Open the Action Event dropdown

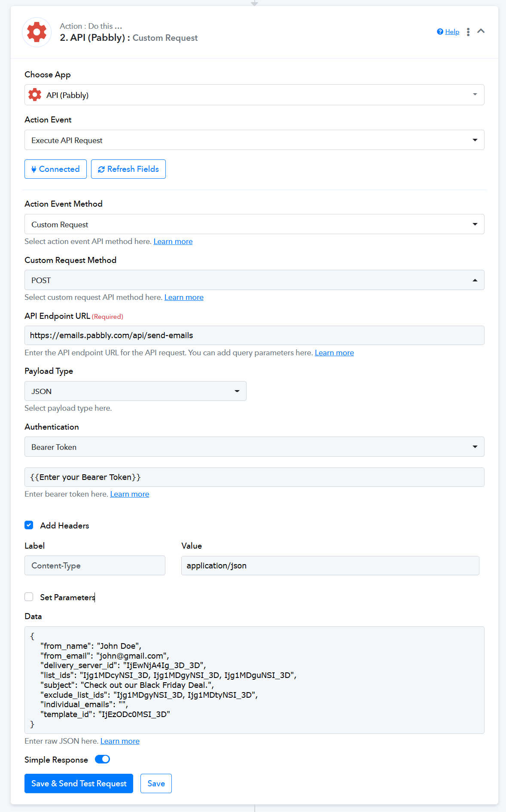pos(254,140)
